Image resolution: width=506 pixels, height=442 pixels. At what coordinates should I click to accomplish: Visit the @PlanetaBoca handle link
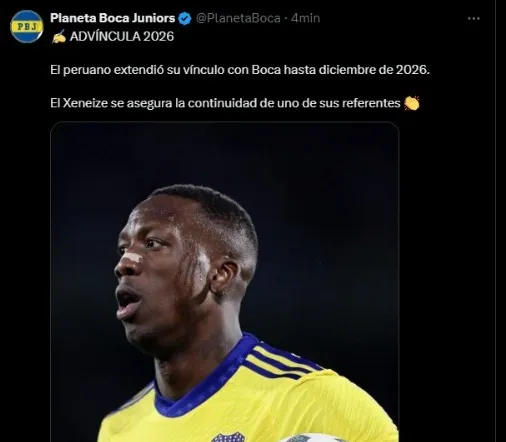(238, 18)
